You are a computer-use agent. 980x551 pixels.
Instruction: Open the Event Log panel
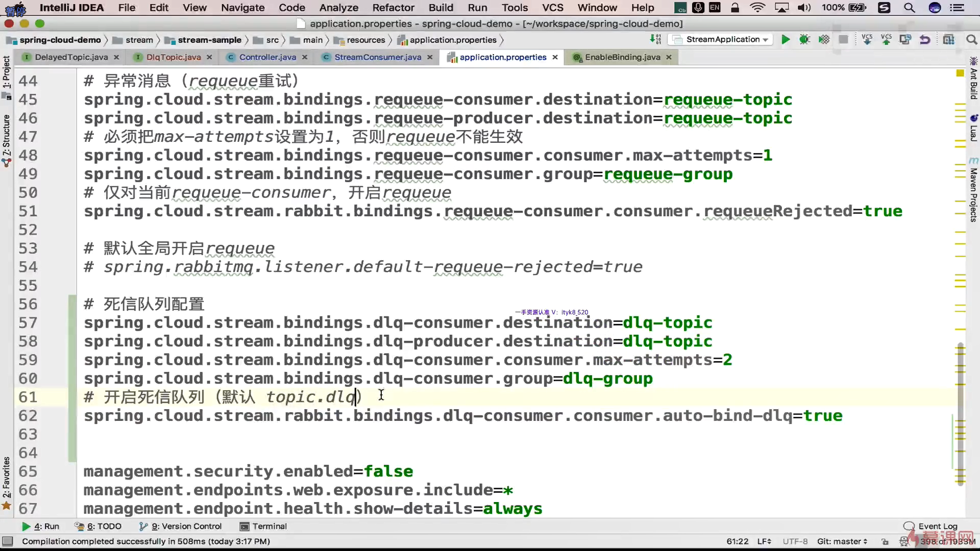pos(930,527)
